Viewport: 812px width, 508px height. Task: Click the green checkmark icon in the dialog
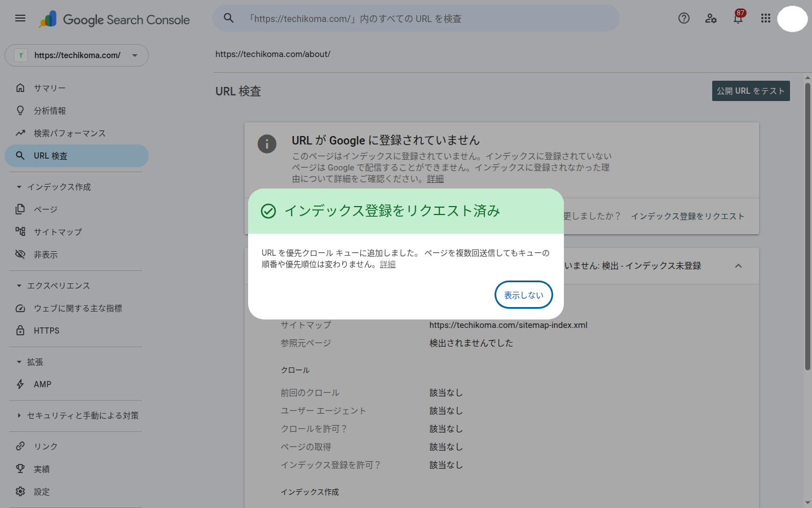coord(268,211)
